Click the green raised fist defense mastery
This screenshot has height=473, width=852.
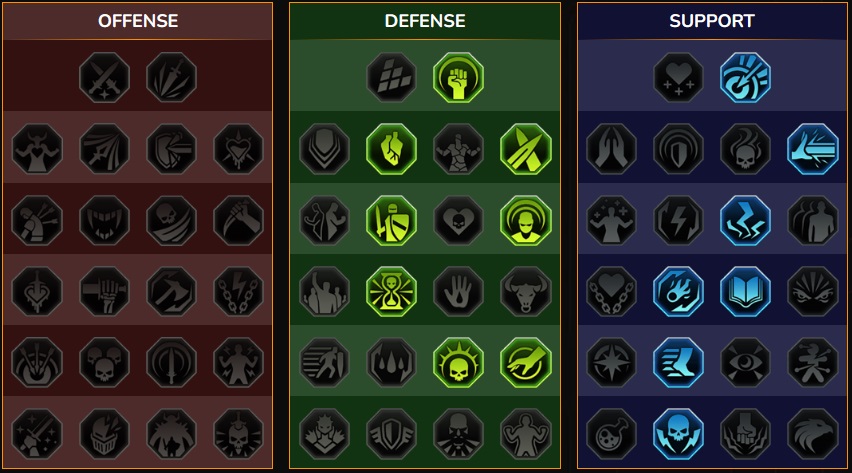click(459, 77)
